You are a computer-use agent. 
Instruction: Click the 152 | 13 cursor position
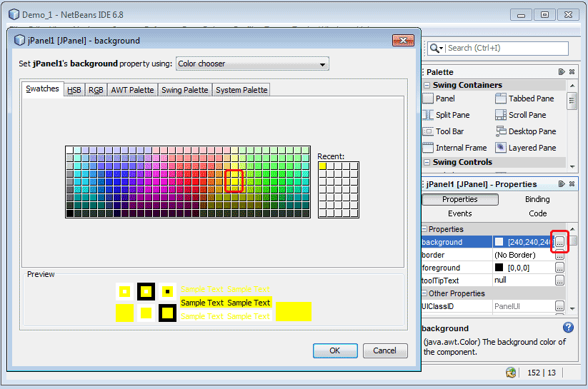542,373
